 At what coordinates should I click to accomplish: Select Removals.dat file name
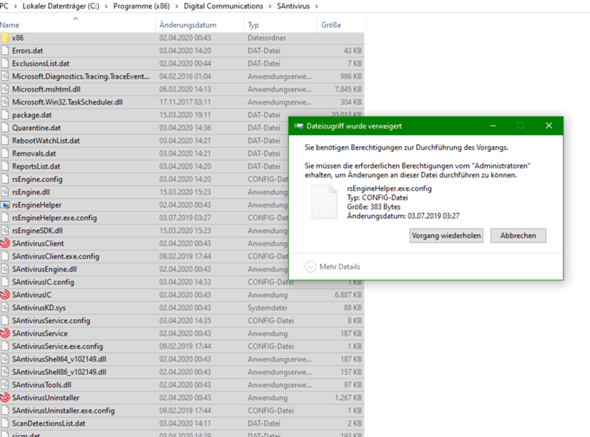(x=34, y=153)
